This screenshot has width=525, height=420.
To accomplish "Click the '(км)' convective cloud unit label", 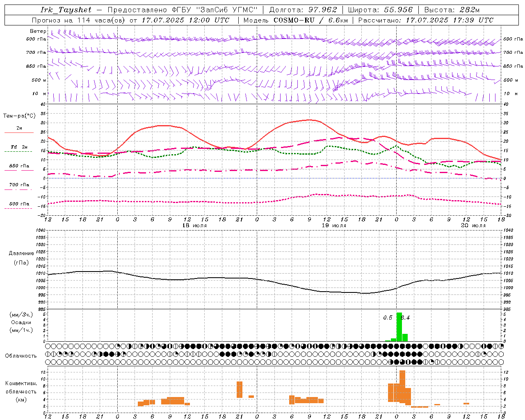I will pyautogui.click(x=21, y=399).
